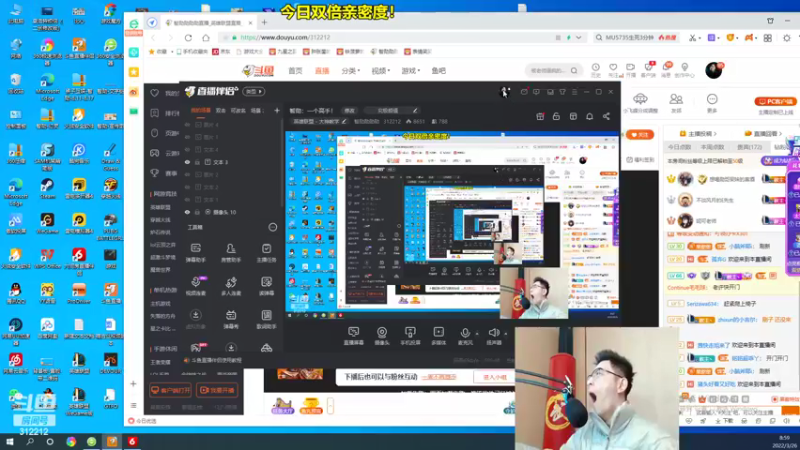Click orange 关注 follow button

(x=640, y=135)
